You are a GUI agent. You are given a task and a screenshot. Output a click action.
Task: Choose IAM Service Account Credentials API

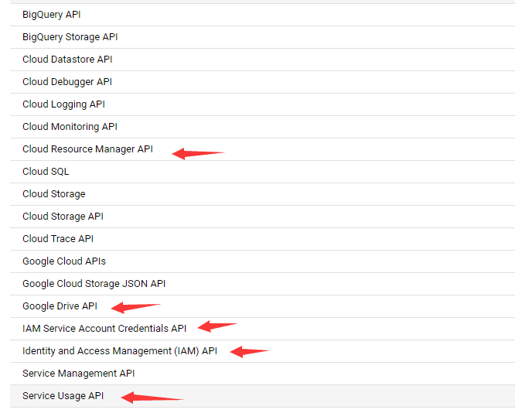(x=104, y=329)
